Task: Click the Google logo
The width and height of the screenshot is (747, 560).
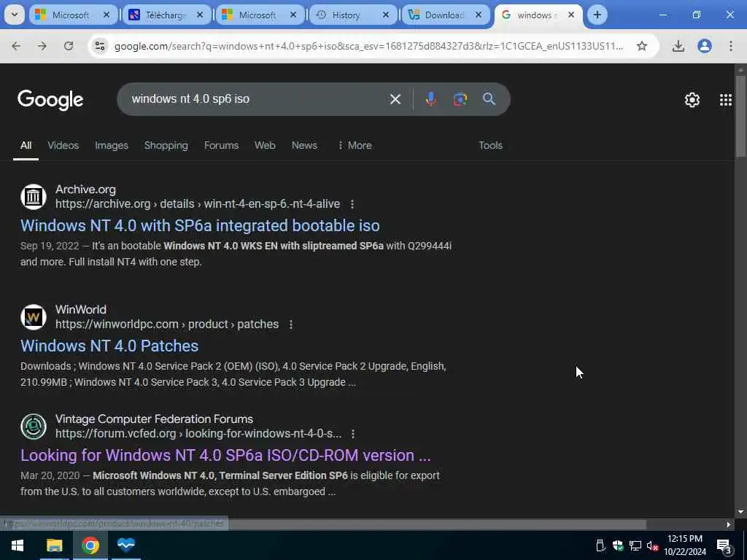Action: (x=50, y=99)
